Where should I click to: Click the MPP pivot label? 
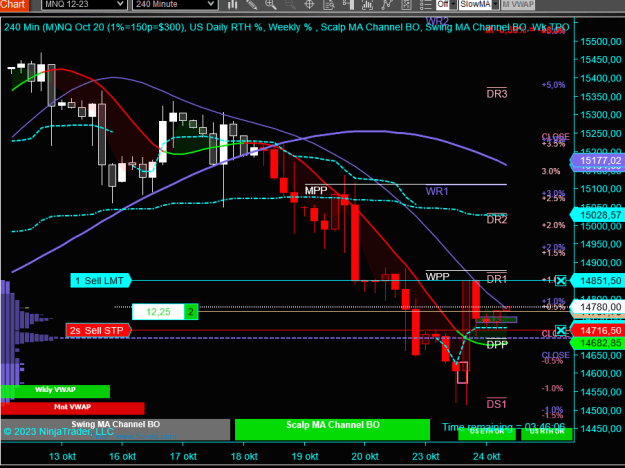pos(316,191)
